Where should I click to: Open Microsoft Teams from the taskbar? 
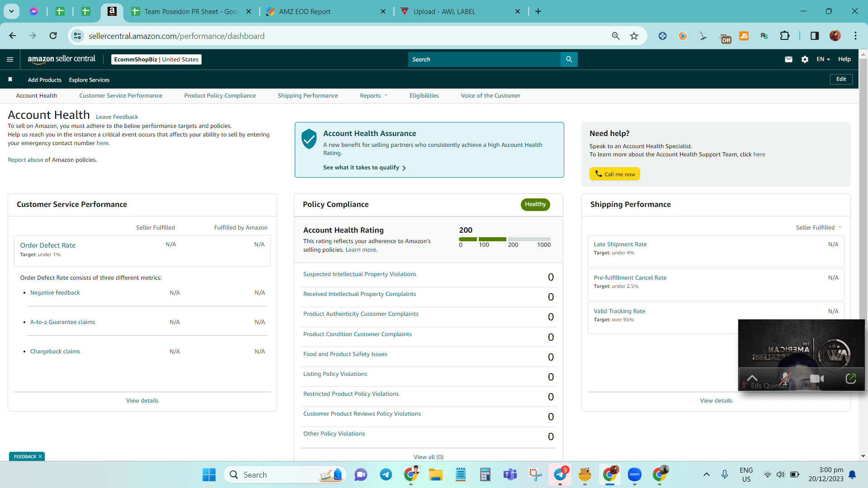click(x=510, y=474)
